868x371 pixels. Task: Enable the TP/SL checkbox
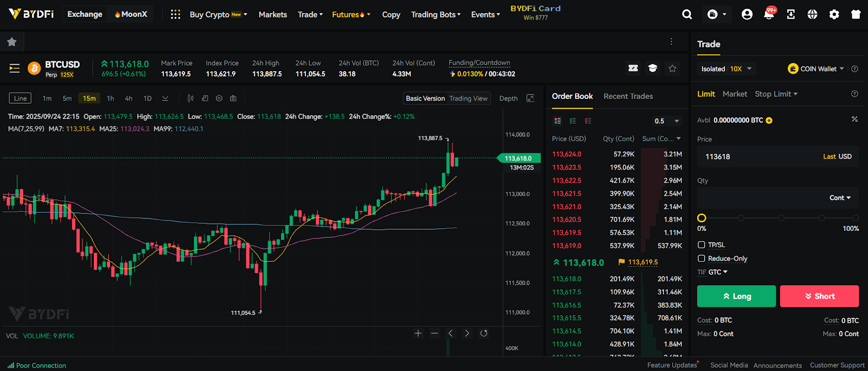click(x=701, y=245)
